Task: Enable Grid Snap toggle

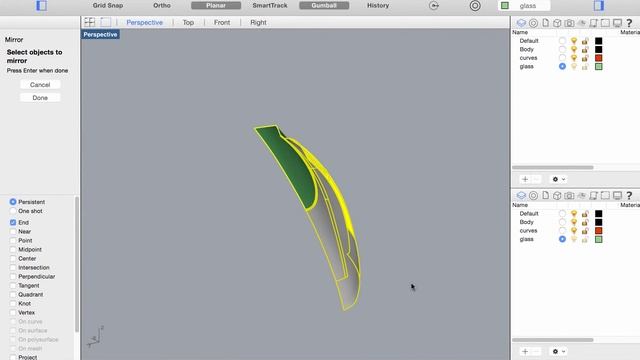Action: pos(108,6)
